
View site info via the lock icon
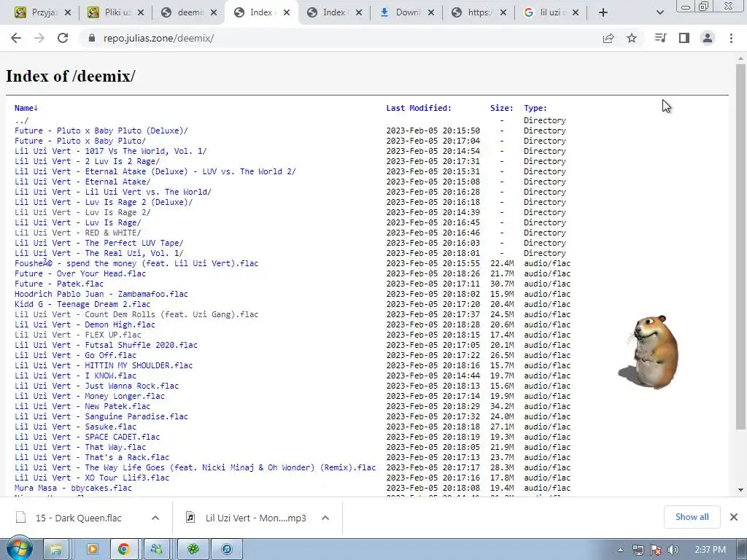point(92,38)
